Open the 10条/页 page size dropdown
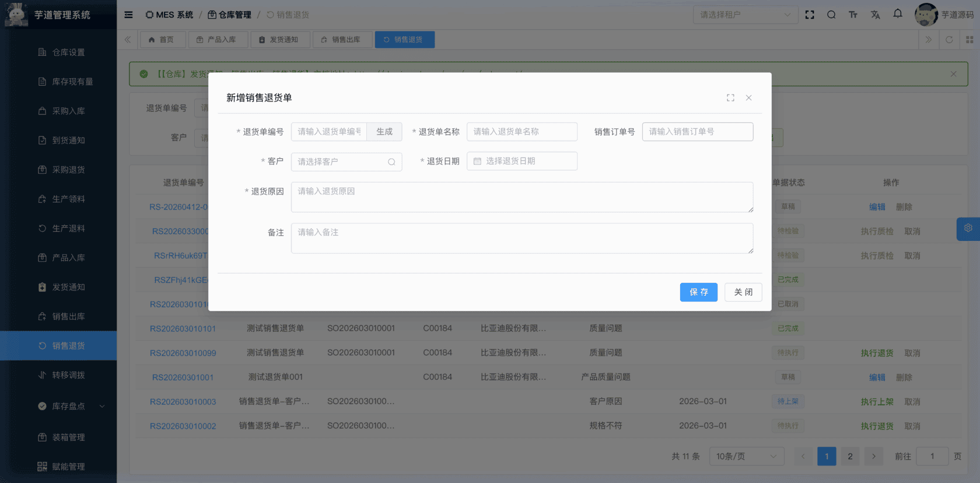980x483 pixels. 747,456
